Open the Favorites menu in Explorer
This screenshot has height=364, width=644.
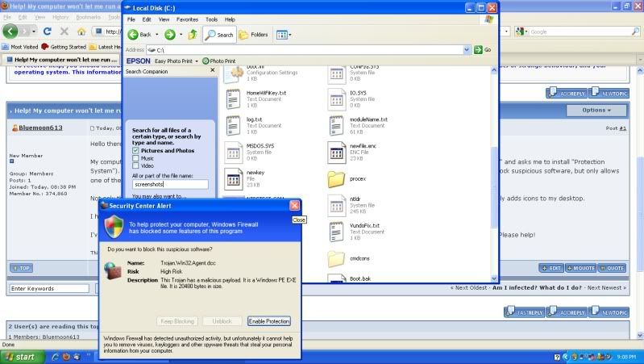pos(187,19)
